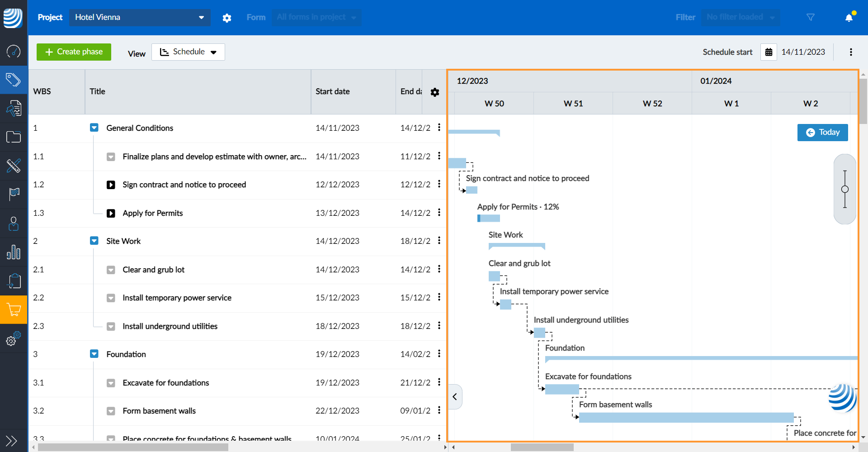Open the notifications bell
Image resolution: width=868 pixels, height=452 pixels.
click(x=849, y=18)
